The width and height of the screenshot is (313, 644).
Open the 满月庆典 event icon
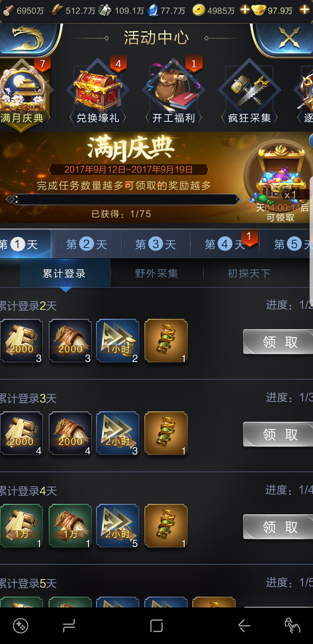(23, 92)
